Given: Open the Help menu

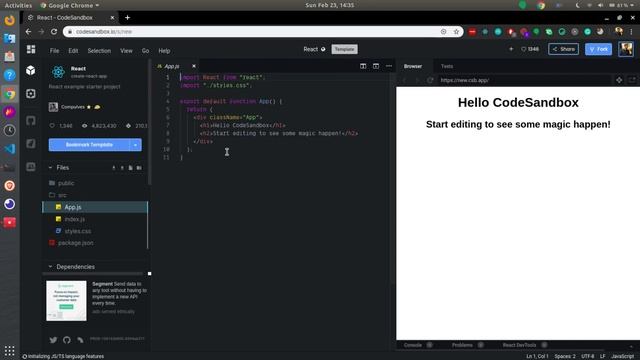Looking at the screenshot, I should [x=164, y=51].
